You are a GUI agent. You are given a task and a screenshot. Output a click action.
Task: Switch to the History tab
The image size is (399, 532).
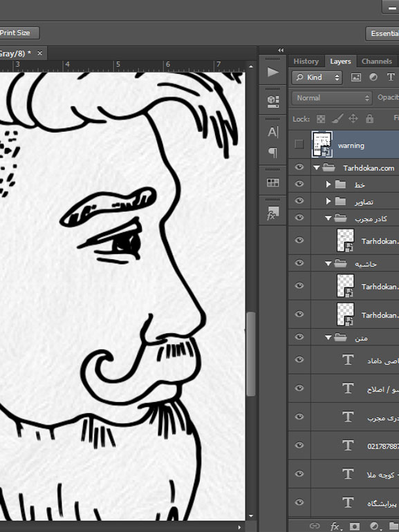[306, 61]
